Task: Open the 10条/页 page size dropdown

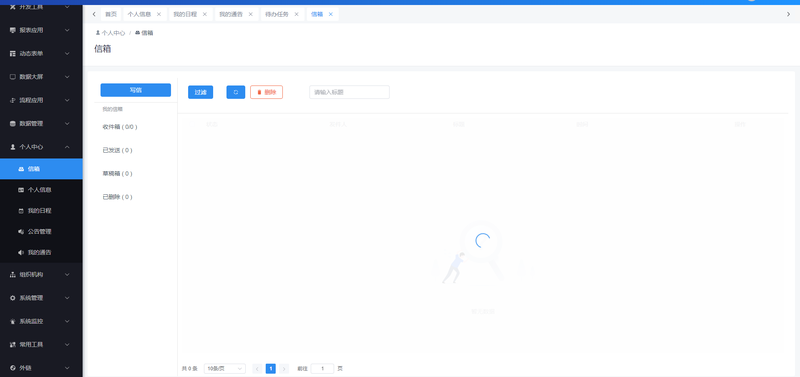Action: click(224, 368)
